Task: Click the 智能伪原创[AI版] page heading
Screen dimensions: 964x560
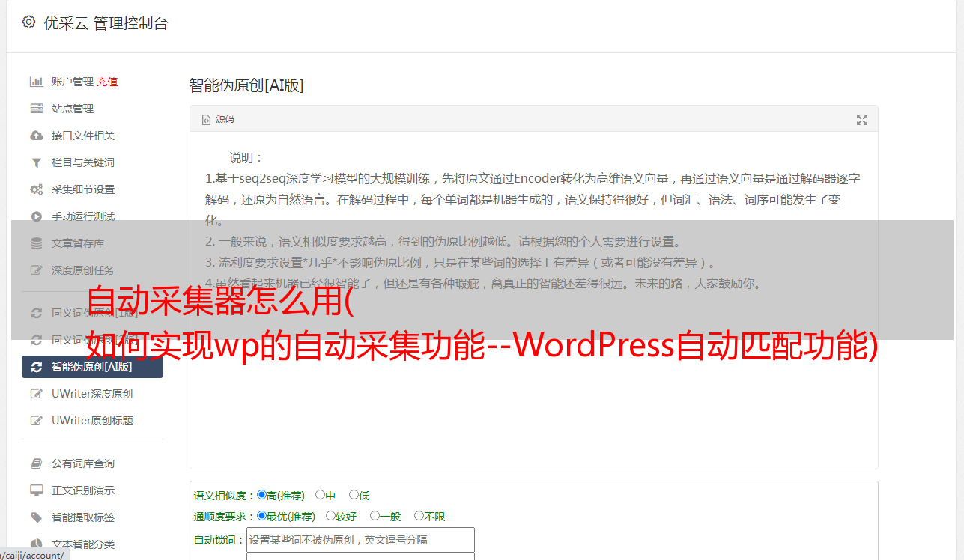Action: [x=246, y=85]
